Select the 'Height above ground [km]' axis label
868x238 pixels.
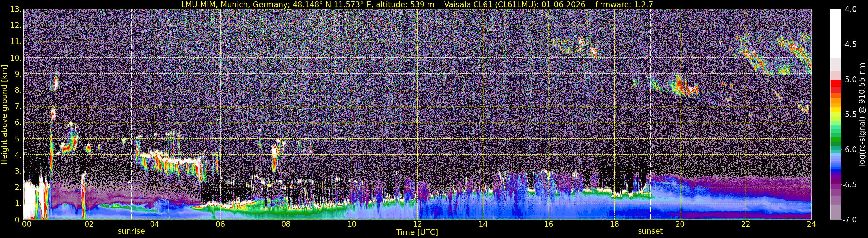4,115
